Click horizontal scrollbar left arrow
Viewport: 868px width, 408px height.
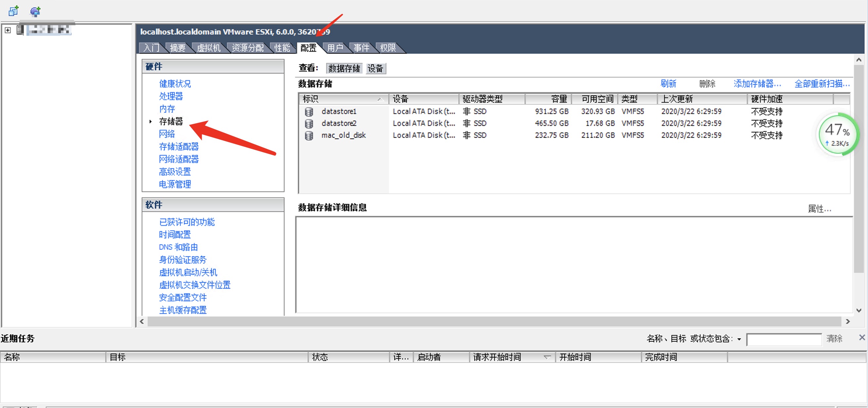pyautogui.click(x=142, y=322)
